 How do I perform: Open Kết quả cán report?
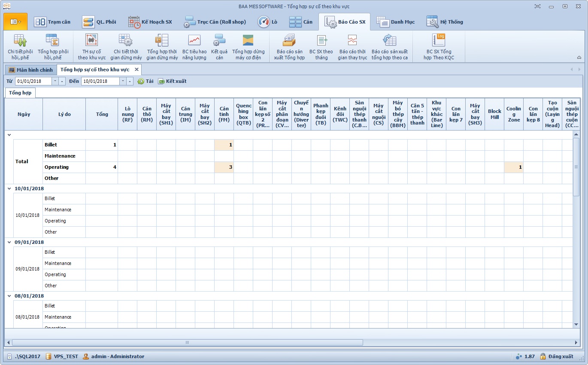coord(219,46)
